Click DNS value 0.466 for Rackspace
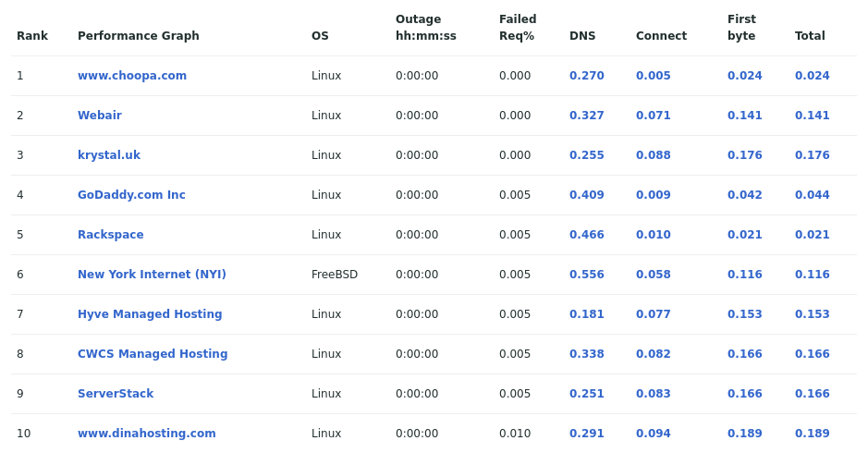Screen dimensions: 868x453 (587, 235)
